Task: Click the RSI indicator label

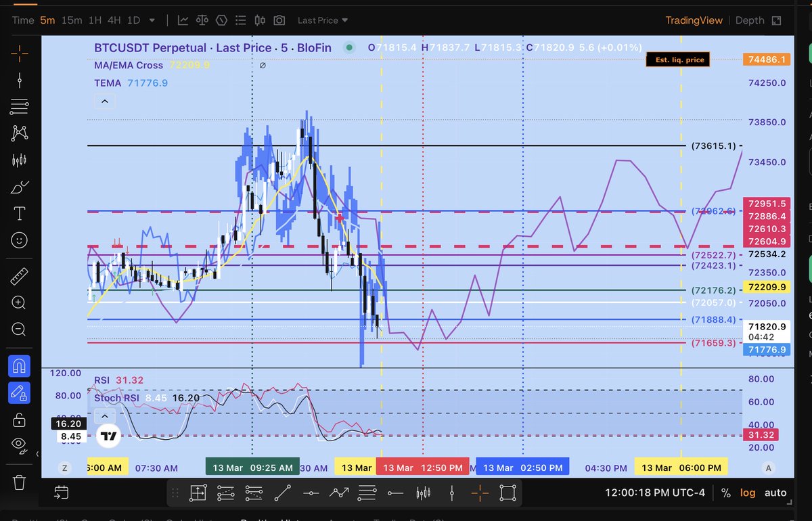Action: [x=101, y=381]
